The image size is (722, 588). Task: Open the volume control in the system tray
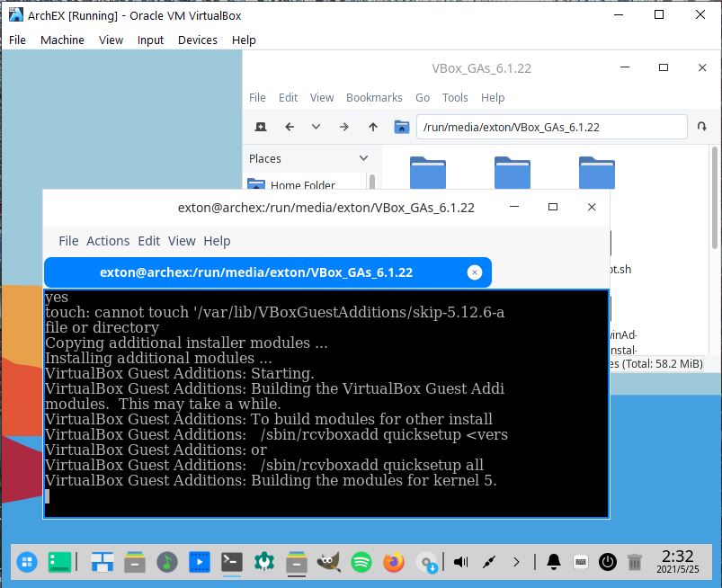pyautogui.click(x=460, y=562)
